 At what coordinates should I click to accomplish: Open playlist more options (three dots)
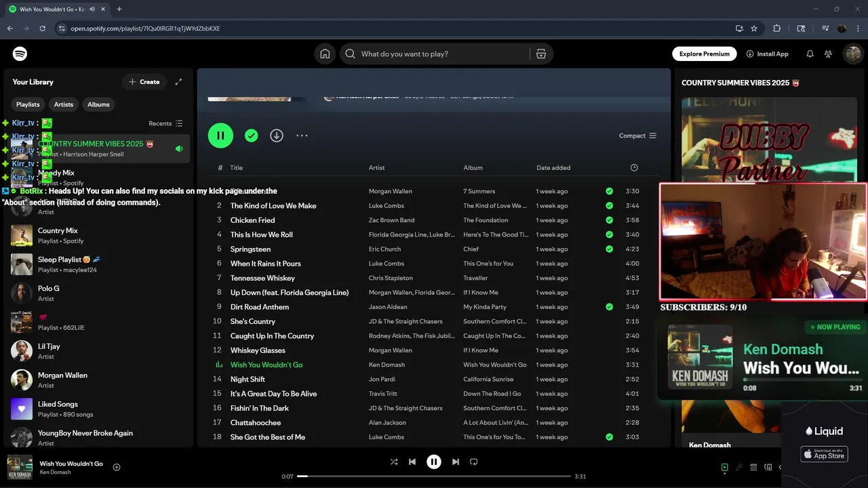tap(302, 136)
